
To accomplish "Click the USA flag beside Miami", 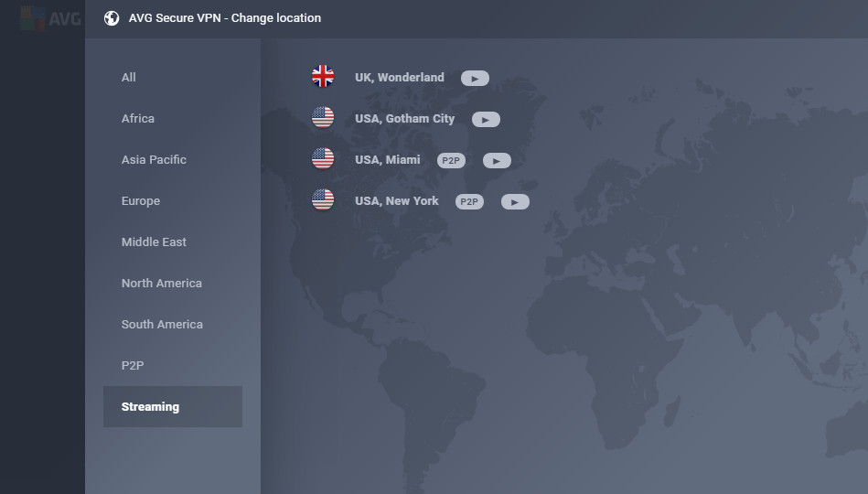I will point(323,159).
